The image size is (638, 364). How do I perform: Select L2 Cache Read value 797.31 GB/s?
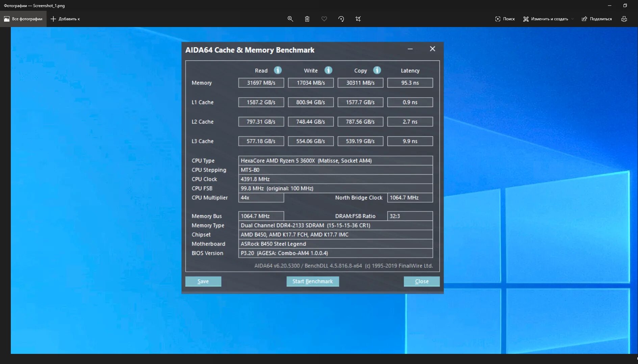point(261,122)
